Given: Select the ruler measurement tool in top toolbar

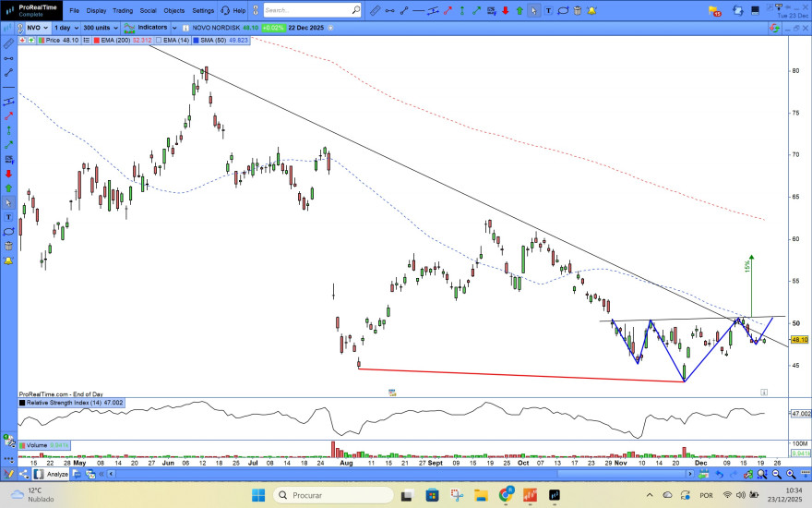Looking at the screenshot, I should point(376,10).
